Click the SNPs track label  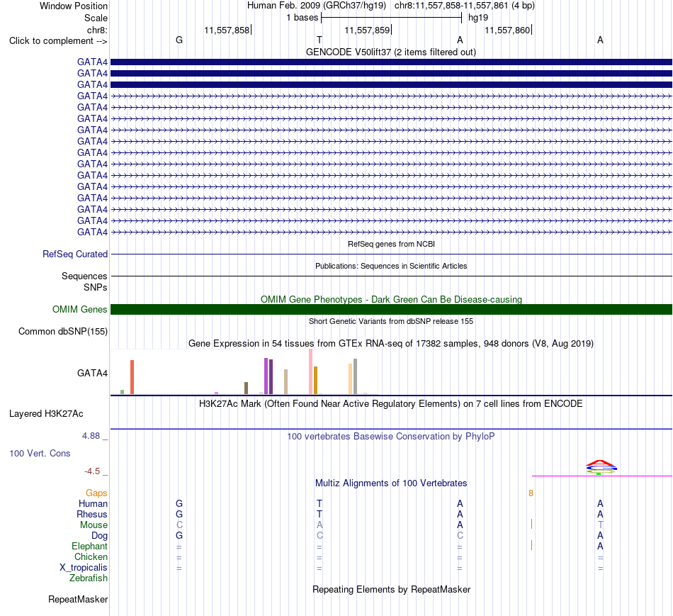[96, 287]
